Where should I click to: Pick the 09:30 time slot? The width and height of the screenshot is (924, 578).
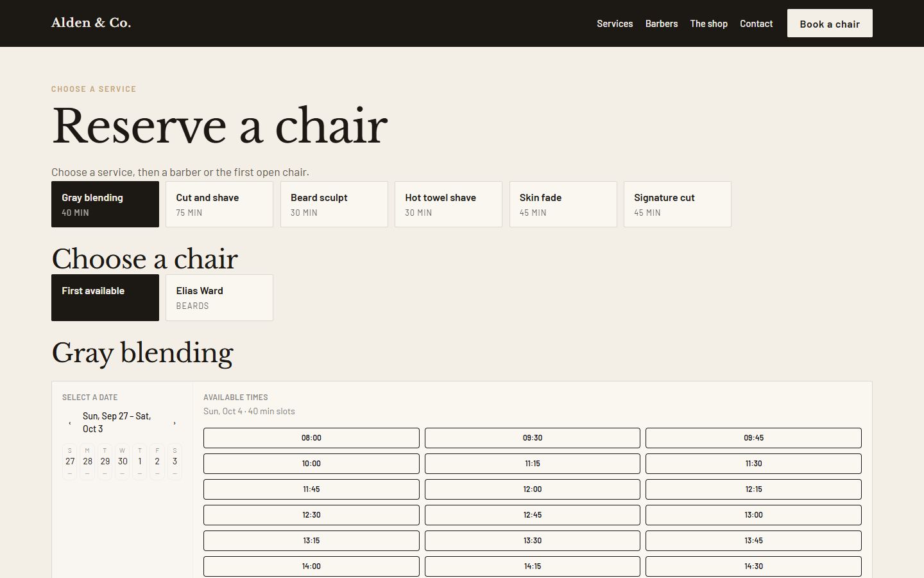[x=533, y=438]
